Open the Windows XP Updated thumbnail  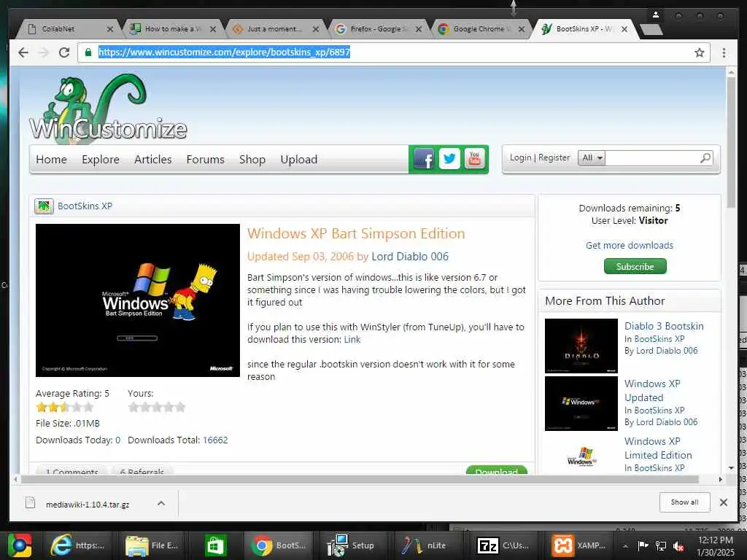click(x=581, y=403)
